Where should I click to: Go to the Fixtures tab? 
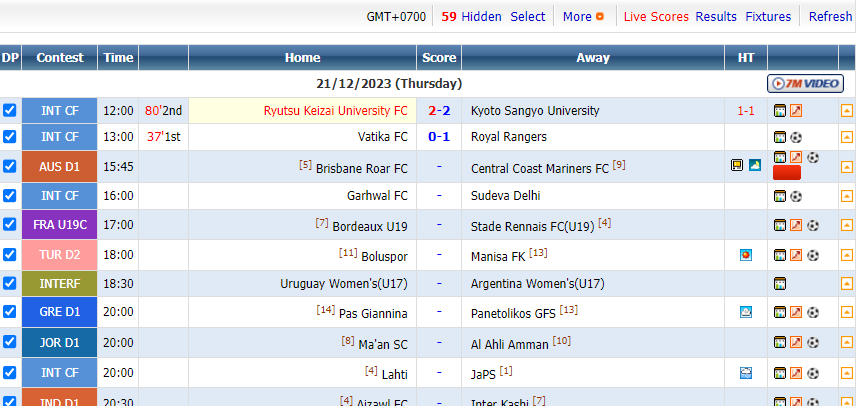click(768, 16)
